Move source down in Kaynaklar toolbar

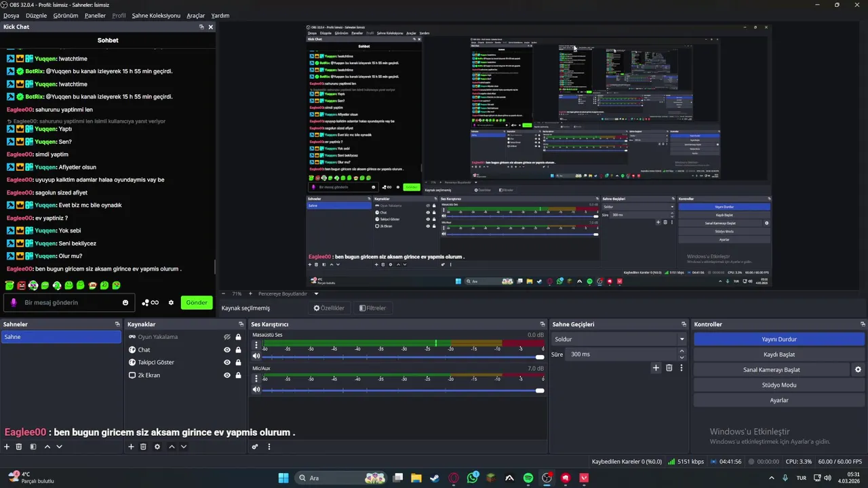(x=184, y=447)
